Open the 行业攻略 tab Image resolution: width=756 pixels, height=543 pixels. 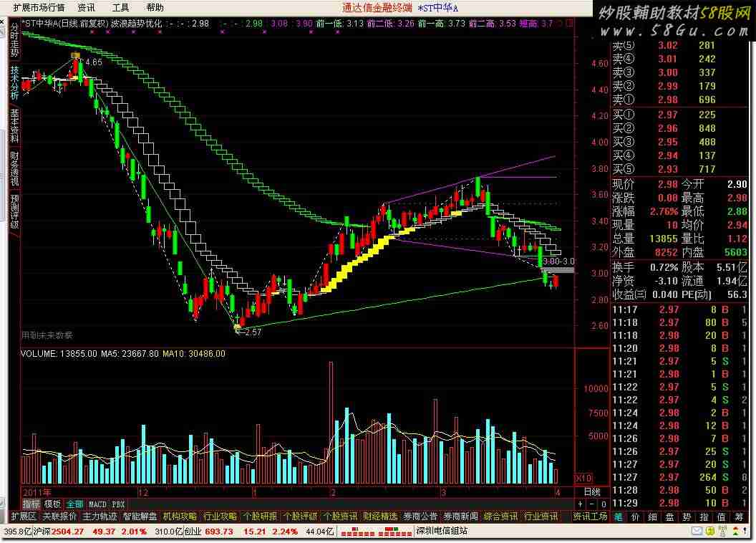tap(220, 516)
